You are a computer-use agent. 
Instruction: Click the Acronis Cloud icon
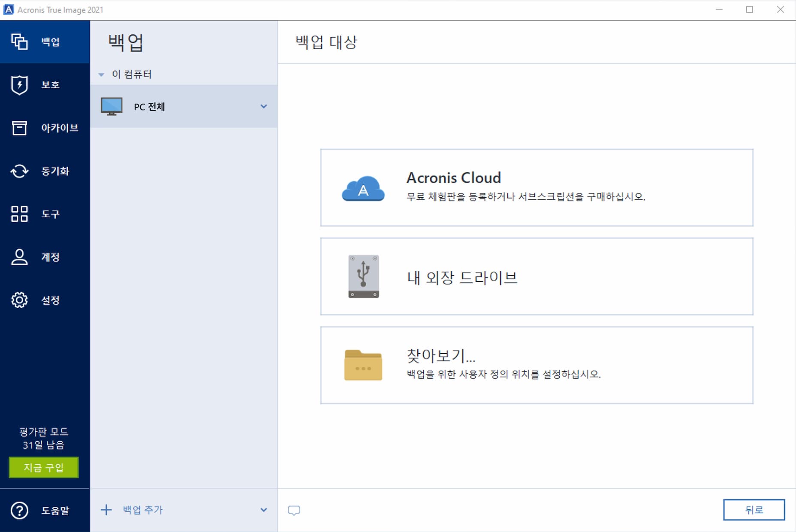coord(363,188)
